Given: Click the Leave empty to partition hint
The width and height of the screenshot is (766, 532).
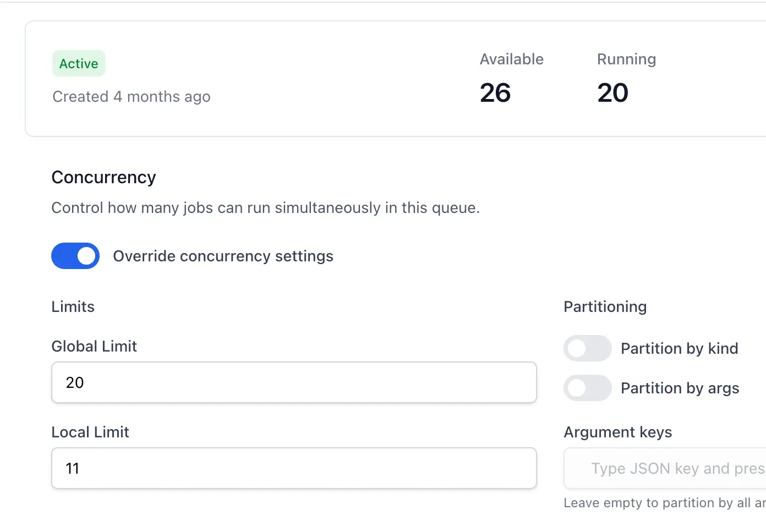Looking at the screenshot, I should 665,503.
